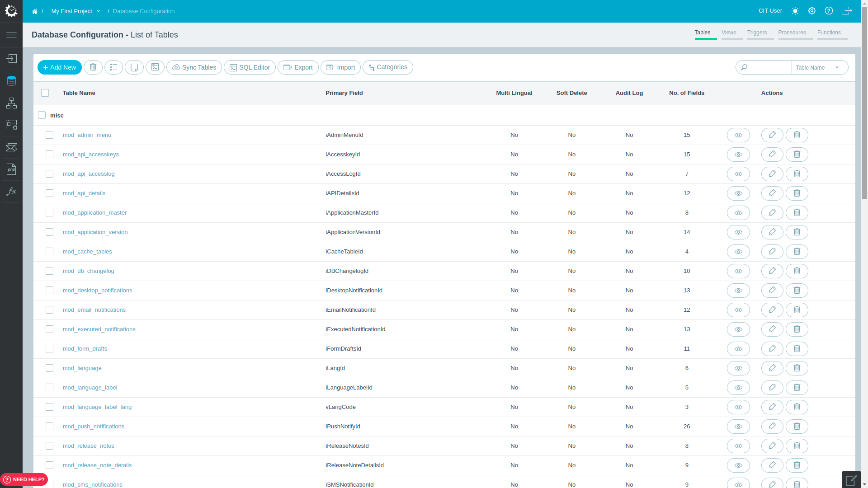Check the mod_release_notes row checkbox

[49, 446]
